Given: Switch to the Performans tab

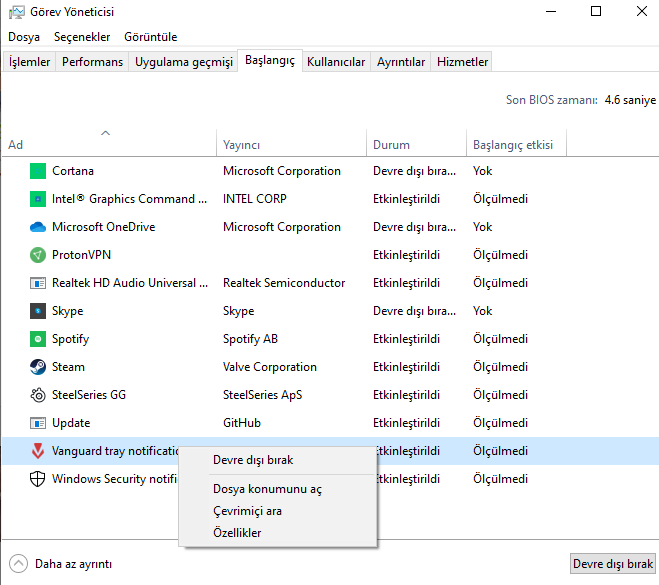Looking at the screenshot, I should point(92,62).
